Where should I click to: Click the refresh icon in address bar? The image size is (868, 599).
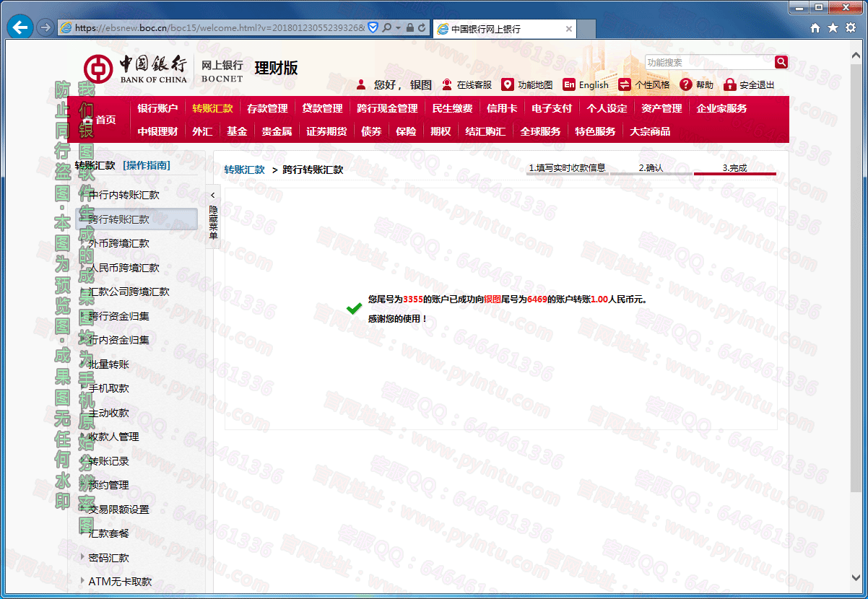coord(422,27)
